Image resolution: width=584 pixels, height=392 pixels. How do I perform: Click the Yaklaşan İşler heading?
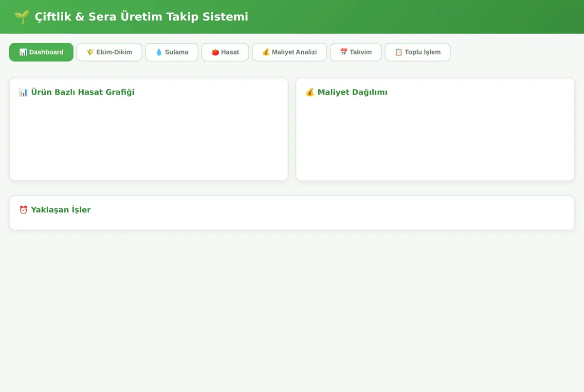pyautogui.click(x=61, y=210)
